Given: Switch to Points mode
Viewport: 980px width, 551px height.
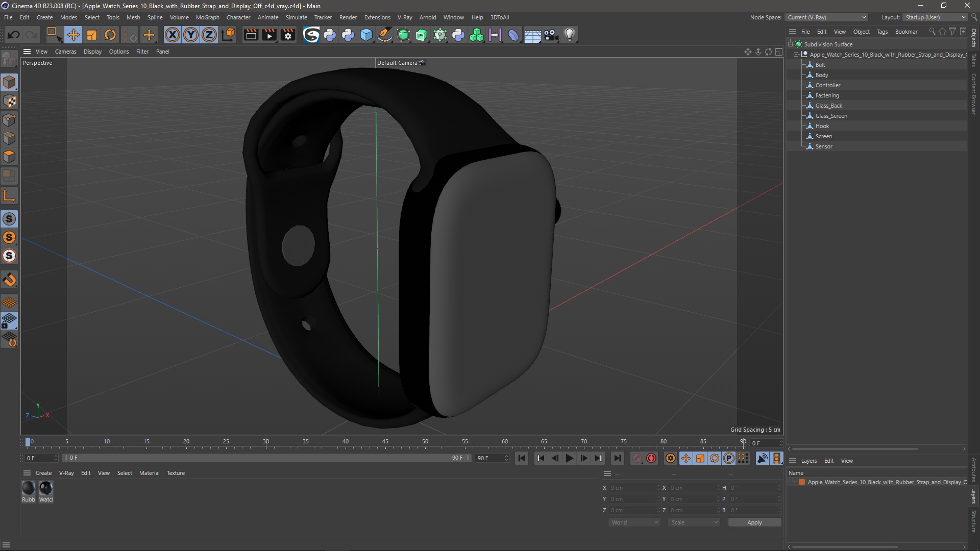Looking at the screenshot, I should pyautogui.click(x=9, y=120).
